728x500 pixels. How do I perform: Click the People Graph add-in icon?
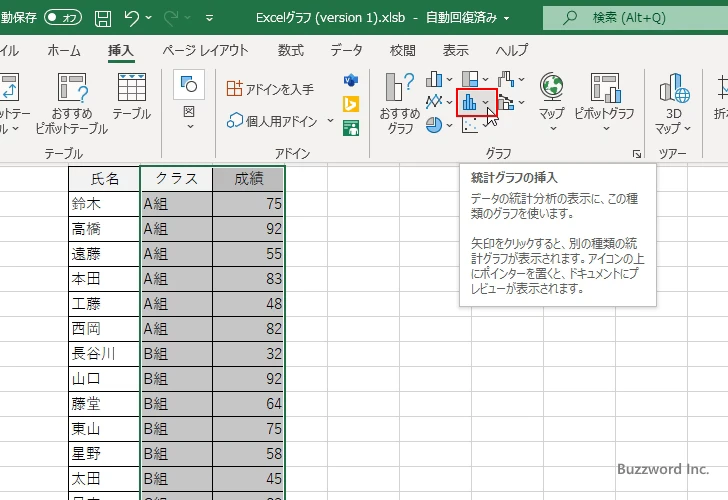[x=351, y=128]
